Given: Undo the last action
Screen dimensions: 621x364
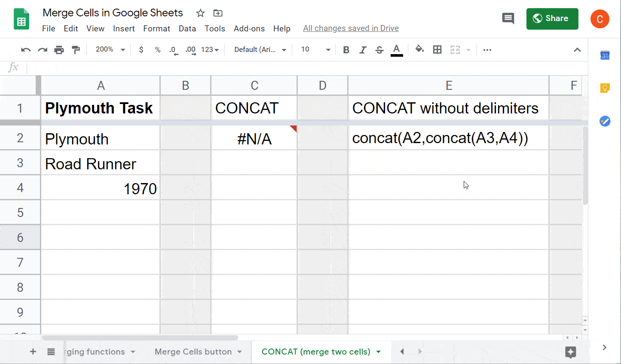Looking at the screenshot, I should [x=25, y=49].
